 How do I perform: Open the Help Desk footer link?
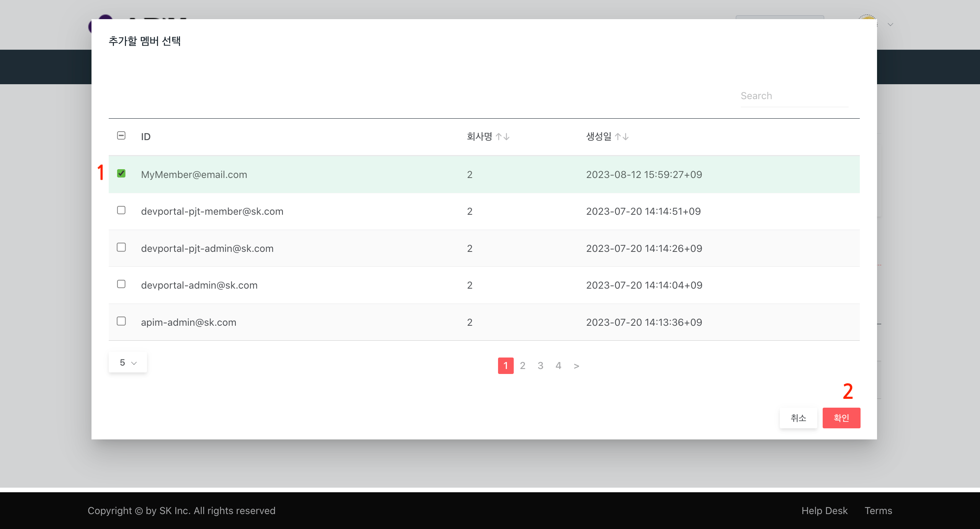click(x=824, y=511)
